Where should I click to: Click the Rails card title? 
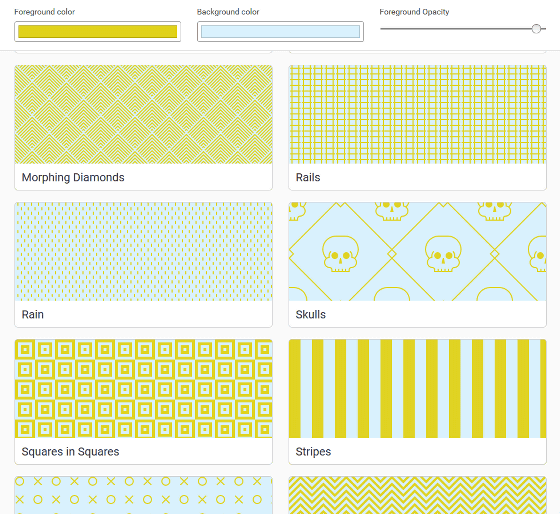(308, 178)
